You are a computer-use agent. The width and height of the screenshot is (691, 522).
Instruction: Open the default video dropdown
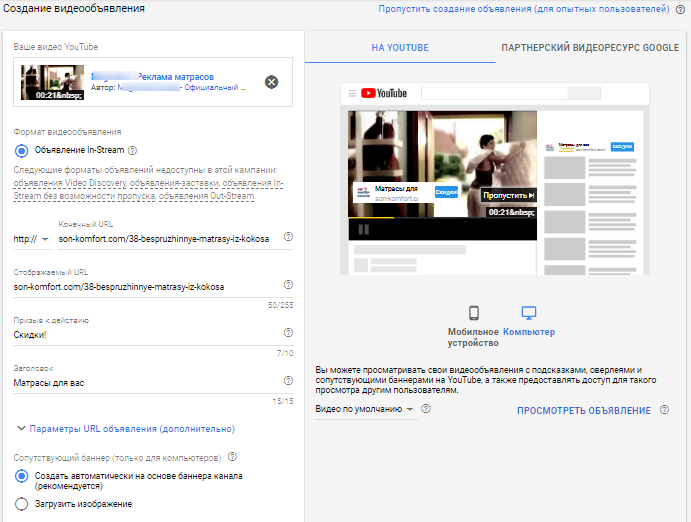pyautogui.click(x=364, y=409)
